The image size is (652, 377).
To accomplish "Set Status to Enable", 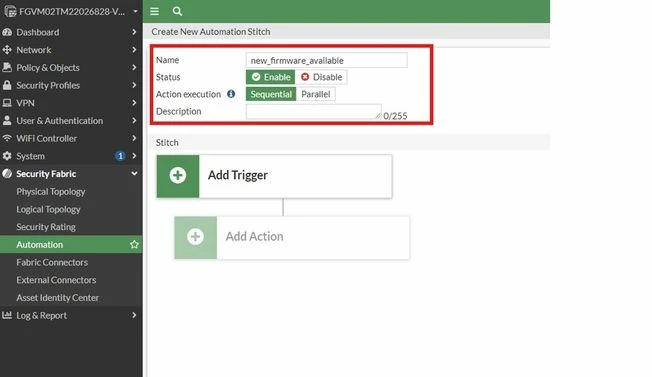I will (x=271, y=77).
